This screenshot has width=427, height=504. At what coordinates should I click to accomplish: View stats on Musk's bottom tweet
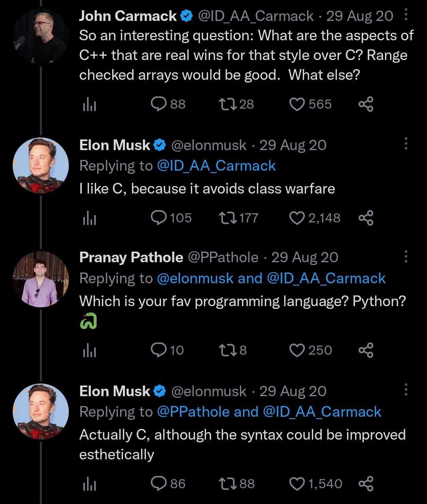89,483
